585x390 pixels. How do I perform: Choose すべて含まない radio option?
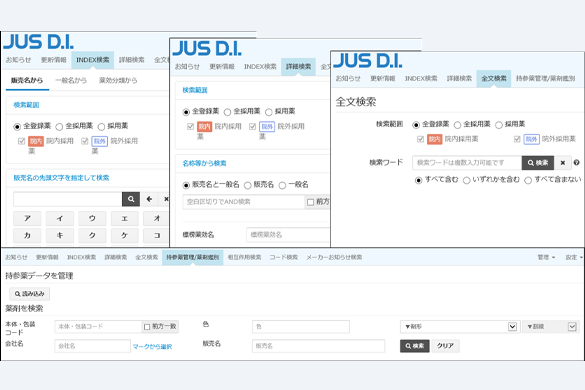click(x=528, y=180)
